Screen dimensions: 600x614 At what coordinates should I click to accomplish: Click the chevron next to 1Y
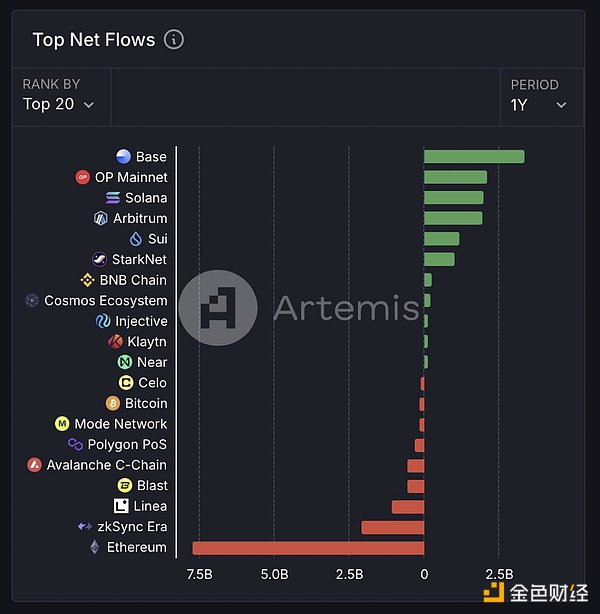561,105
